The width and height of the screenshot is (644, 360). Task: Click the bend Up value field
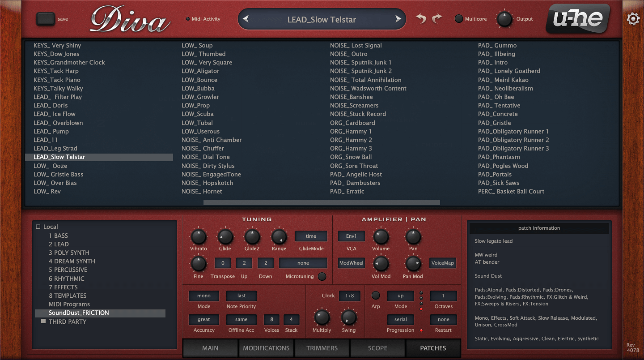click(244, 263)
